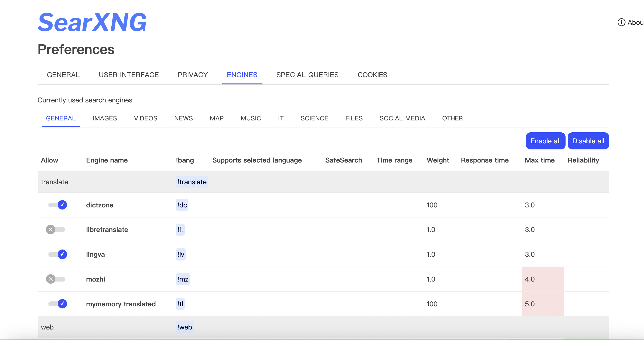
Task: Click the lingva engine name
Action: [x=95, y=254]
